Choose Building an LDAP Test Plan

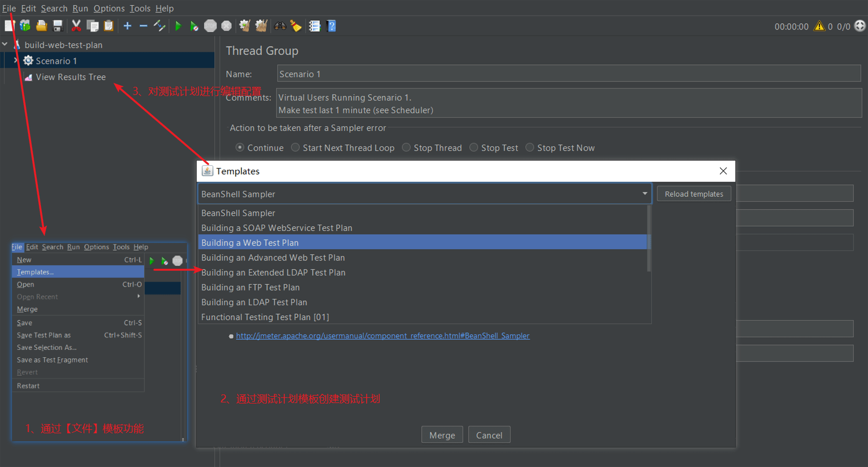tap(423, 302)
